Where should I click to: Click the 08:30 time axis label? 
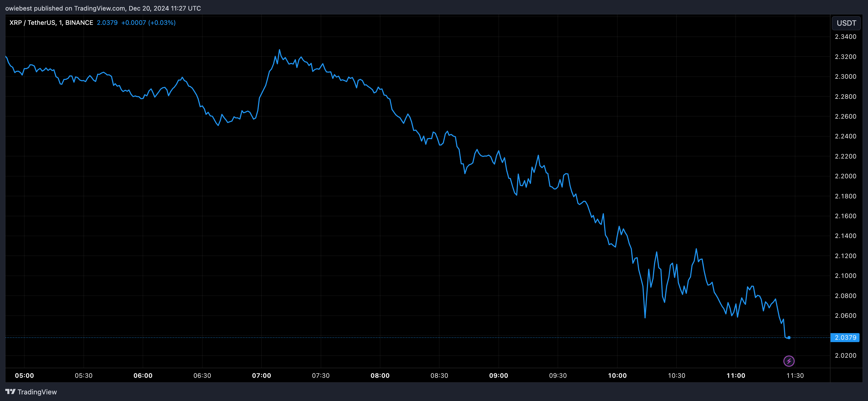tap(439, 375)
